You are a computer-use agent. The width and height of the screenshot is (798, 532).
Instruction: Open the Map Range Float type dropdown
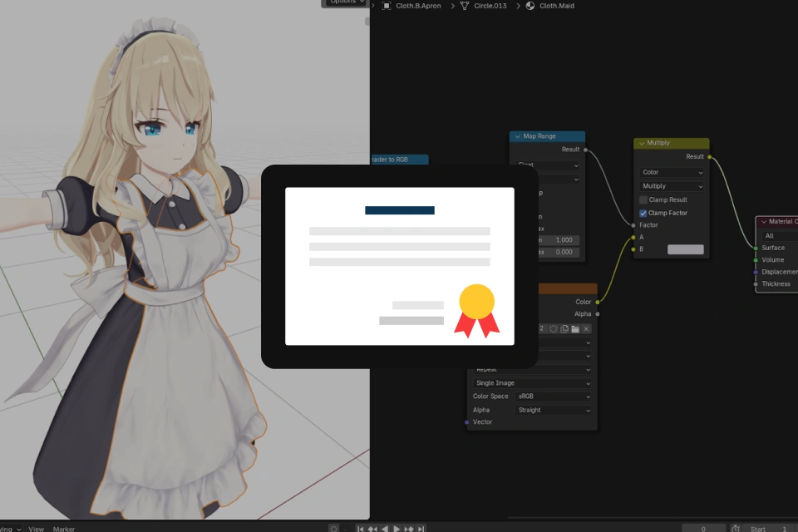click(x=547, y=165)
